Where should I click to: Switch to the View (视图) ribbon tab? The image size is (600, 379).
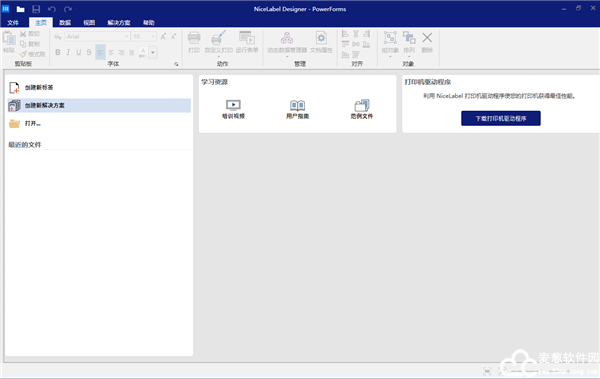coord(89,23)
